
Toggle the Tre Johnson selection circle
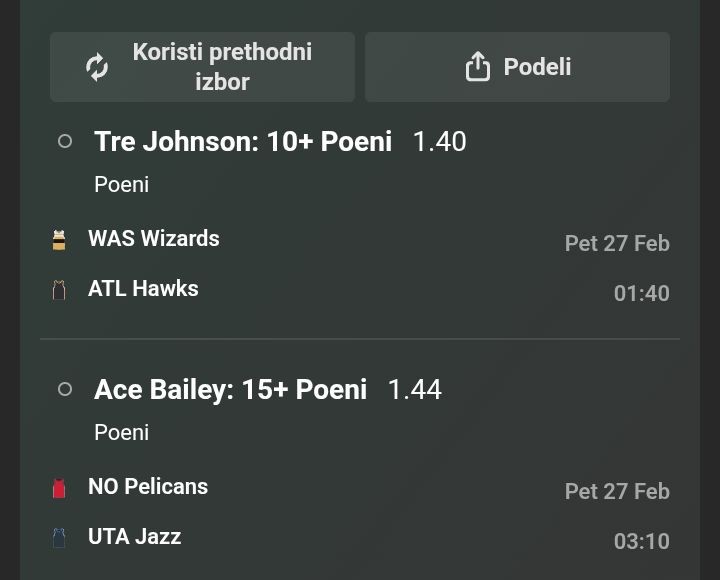point(65,142)
